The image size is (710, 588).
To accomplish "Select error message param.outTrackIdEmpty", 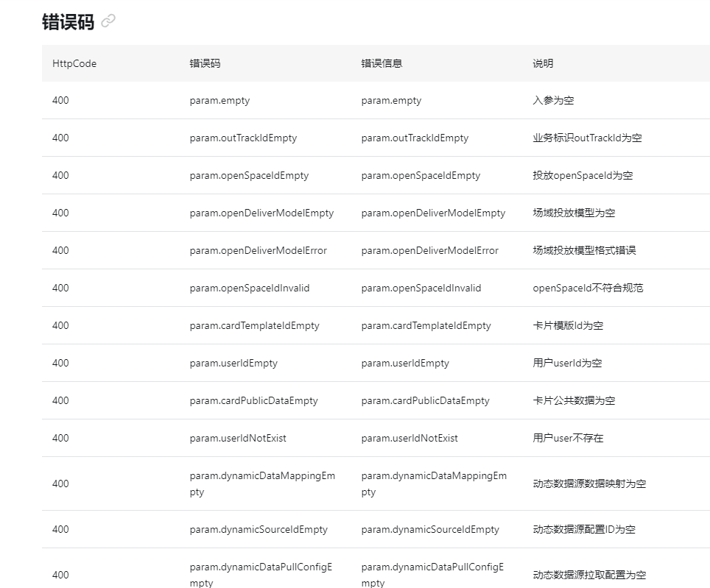I will coord(415,138).
